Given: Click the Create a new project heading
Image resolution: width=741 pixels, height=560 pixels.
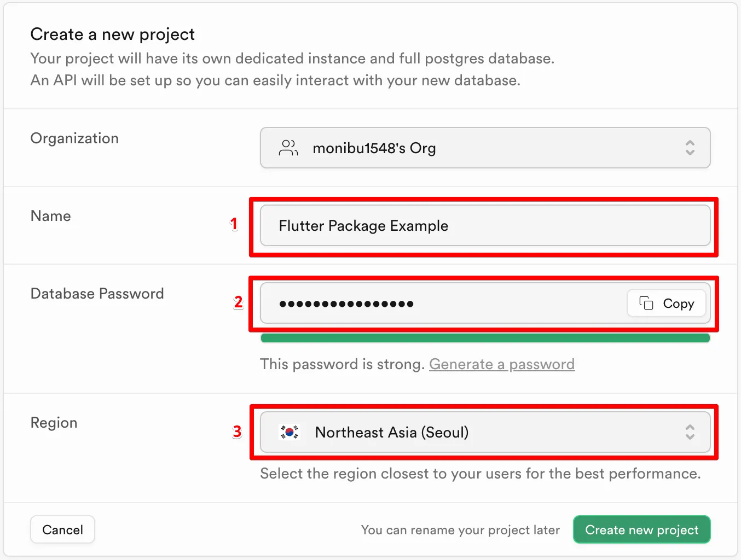Looking at the screenshot, I should 112,34.
